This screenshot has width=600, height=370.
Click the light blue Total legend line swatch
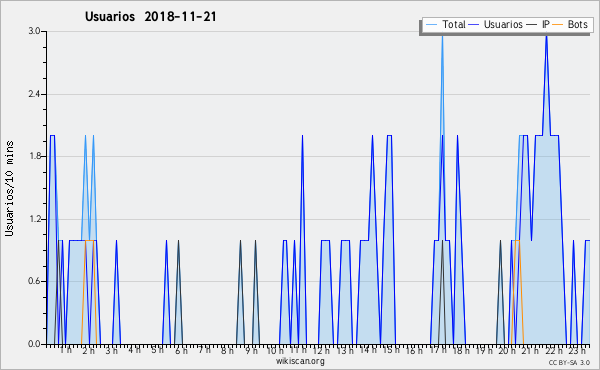[x=431, y=25]
